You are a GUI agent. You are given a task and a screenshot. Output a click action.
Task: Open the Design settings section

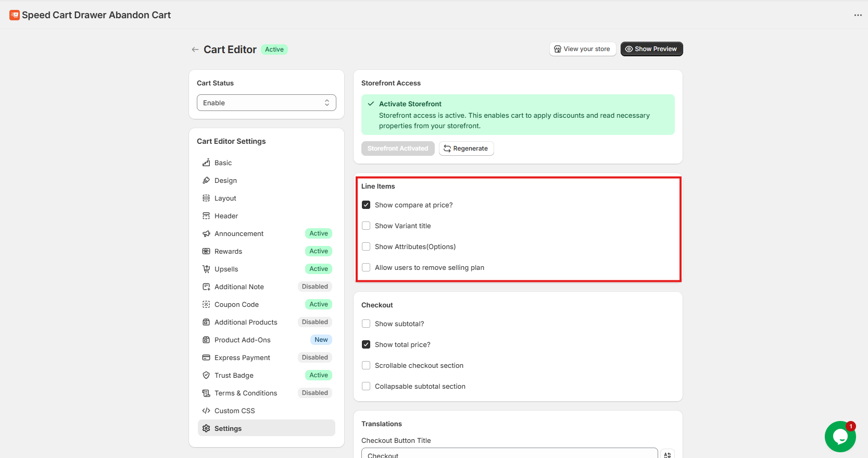click(x=225, y=180)
